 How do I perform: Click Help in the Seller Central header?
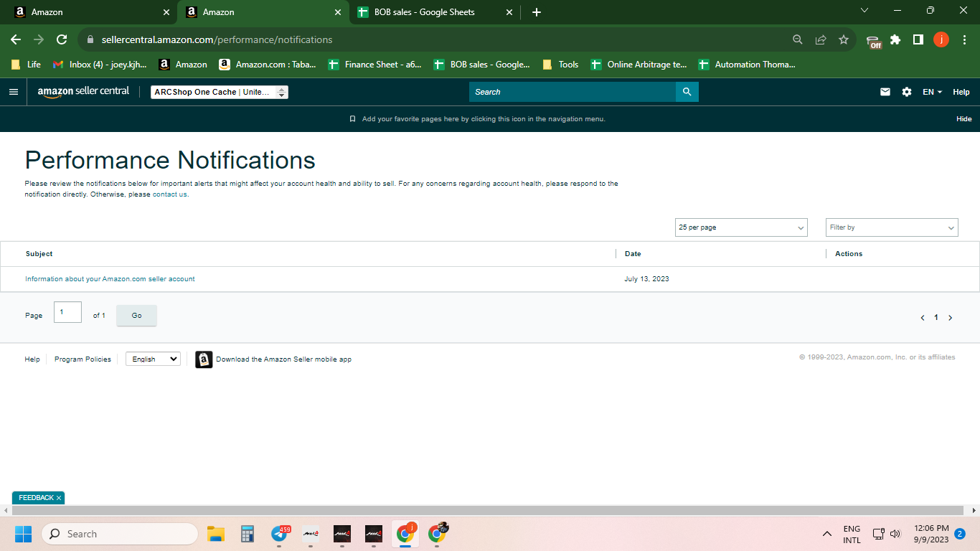click(x=961, y=92)
